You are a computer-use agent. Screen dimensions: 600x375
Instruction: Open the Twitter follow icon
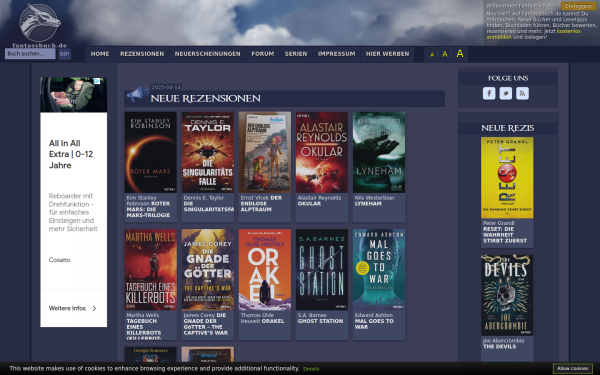(x=505, y=93)
